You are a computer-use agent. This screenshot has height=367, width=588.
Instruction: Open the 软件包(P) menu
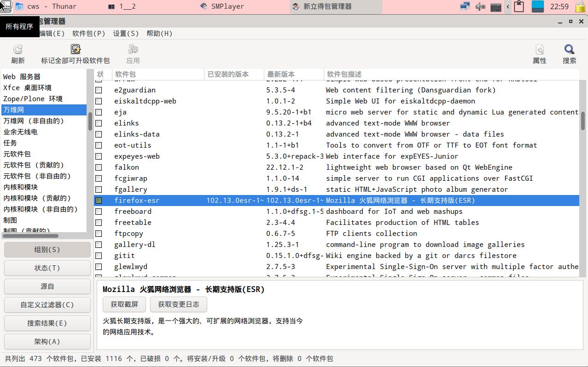coord(89,33)
